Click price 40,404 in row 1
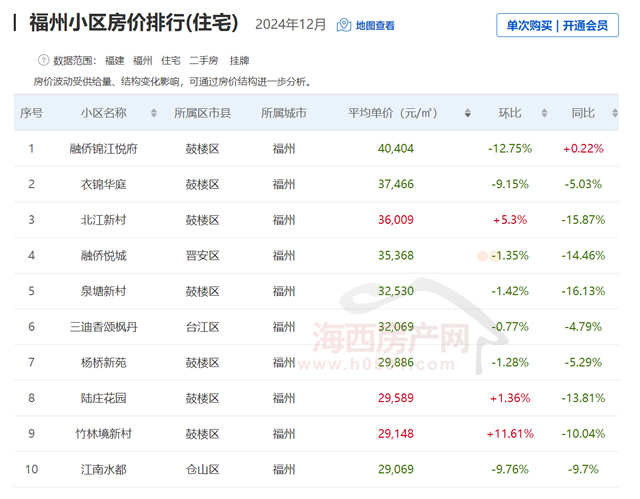Viewport: 640px width, 499px height. pos(396,149)
